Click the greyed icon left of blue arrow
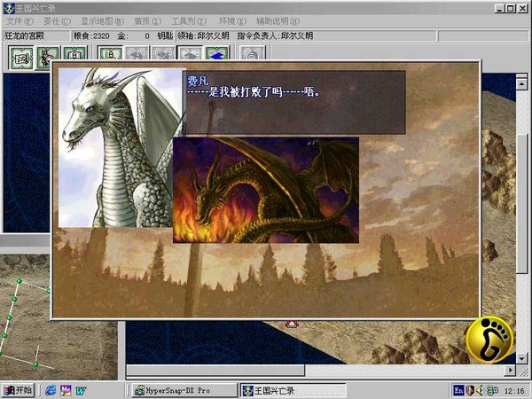 pyautogui.click(x=190, y=53)
